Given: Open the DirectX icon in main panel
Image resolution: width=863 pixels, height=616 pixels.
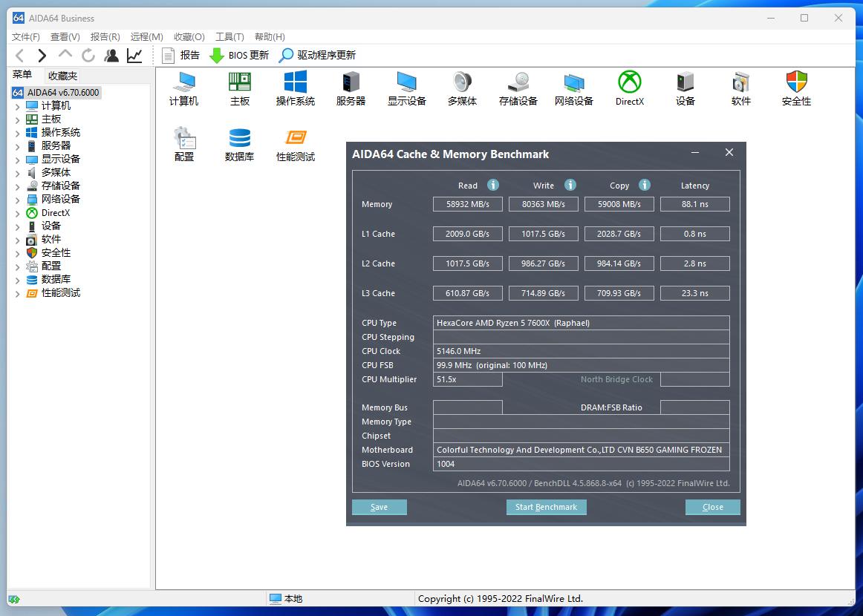Looking at the screenshot, I should (629, 88).
